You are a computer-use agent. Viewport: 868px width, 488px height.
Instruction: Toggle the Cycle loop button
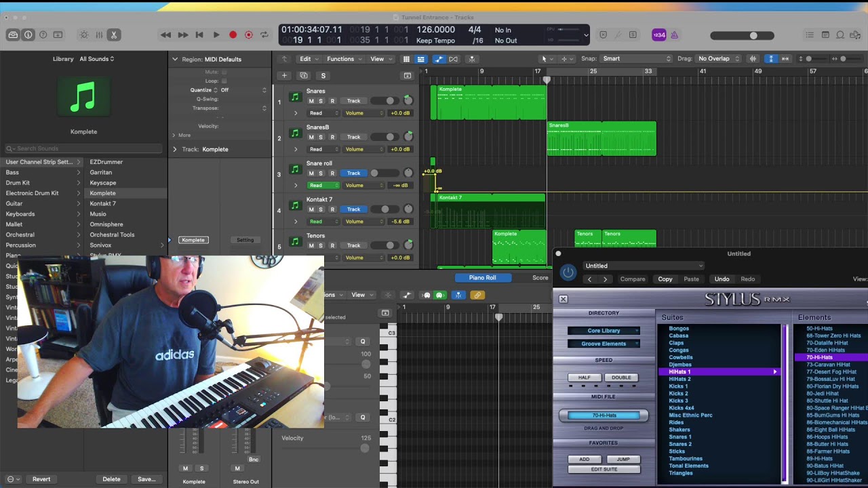(264, 35)
